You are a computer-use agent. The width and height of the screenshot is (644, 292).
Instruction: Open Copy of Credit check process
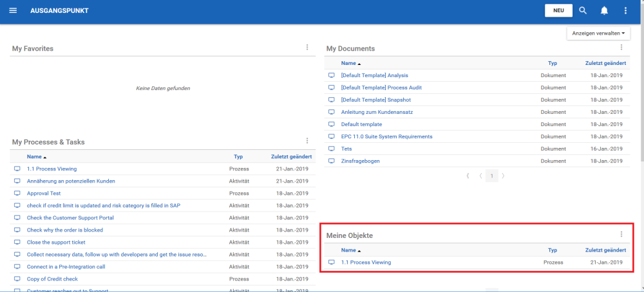click(52, 279)
